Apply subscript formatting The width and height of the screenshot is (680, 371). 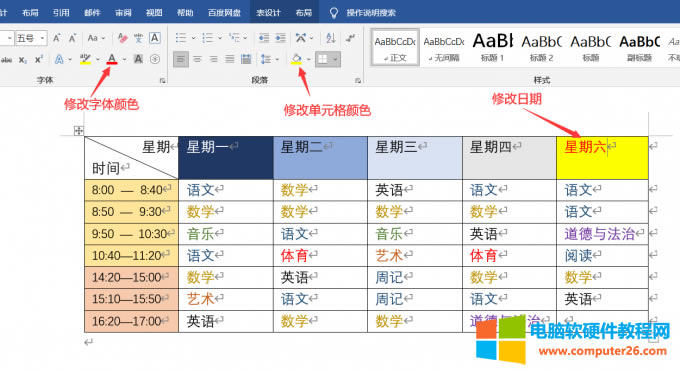pos(23,59)
